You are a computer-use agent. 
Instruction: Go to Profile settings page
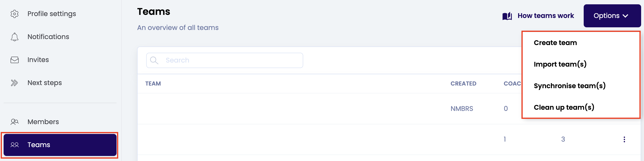pyautogui.click(x=51, y=14)
